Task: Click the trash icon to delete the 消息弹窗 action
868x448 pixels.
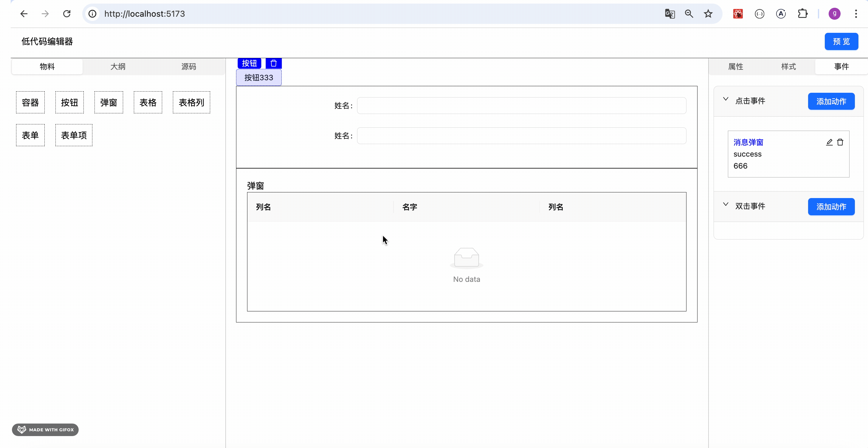Action: pos(840,142)
